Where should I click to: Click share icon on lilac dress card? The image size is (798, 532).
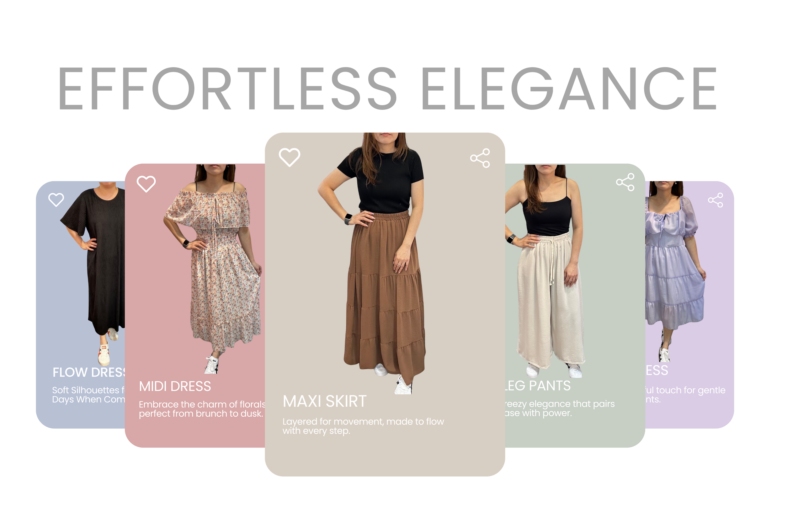coord(715,200)
